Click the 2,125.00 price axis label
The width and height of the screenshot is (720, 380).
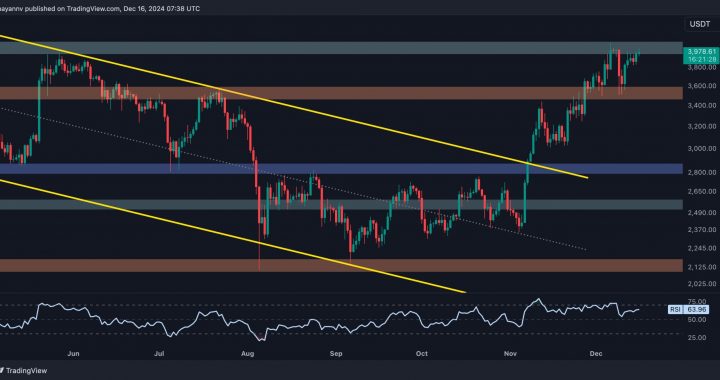tap(701, 267)
